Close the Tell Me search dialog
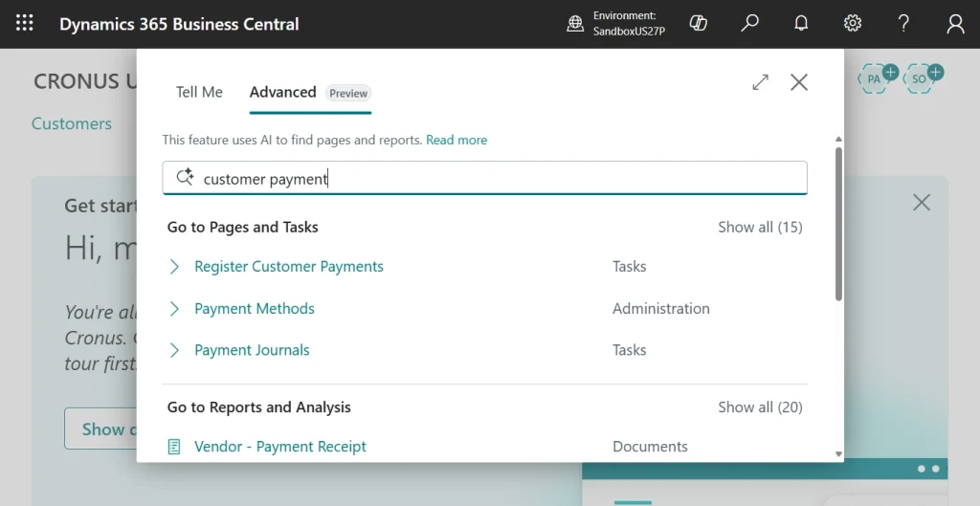980x506 pixels. pyautogui.click(x=799, y=82)
